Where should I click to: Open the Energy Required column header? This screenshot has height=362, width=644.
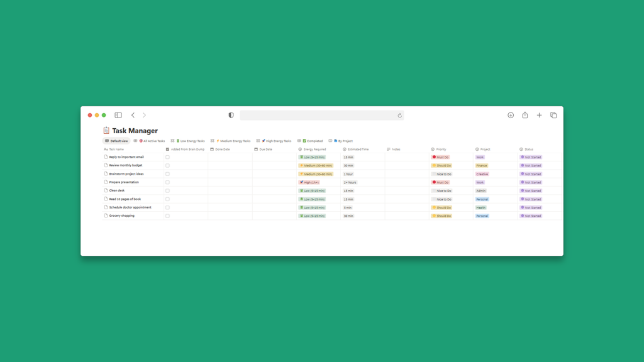click(x=312, y=150)
